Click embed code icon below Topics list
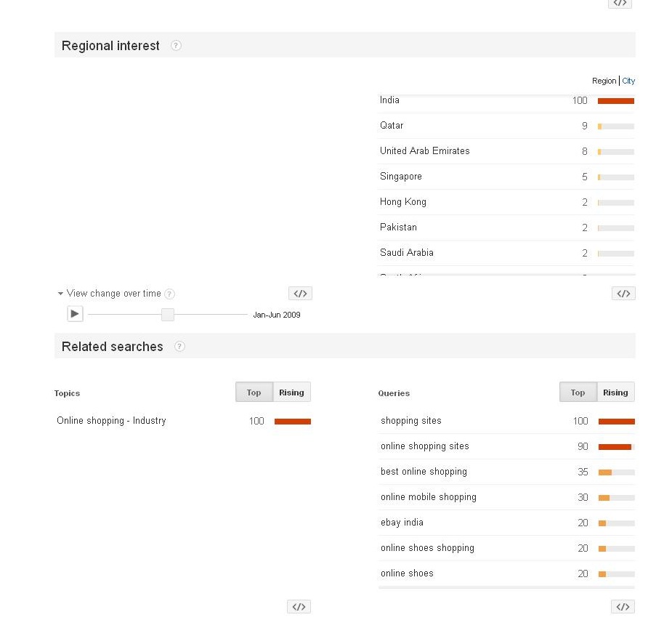The image size is (672, 636). tap(299, 607)
